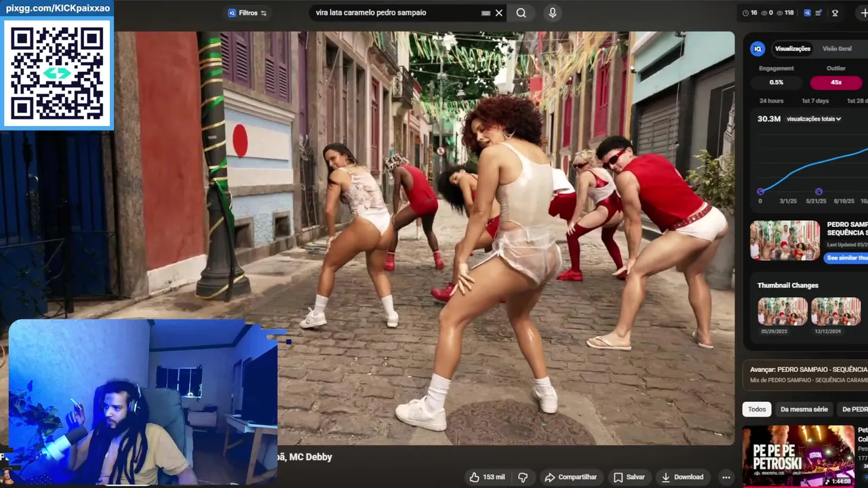
Task: Open the PE PE PE Petroski video thumbnail
Action: point(798,456)
